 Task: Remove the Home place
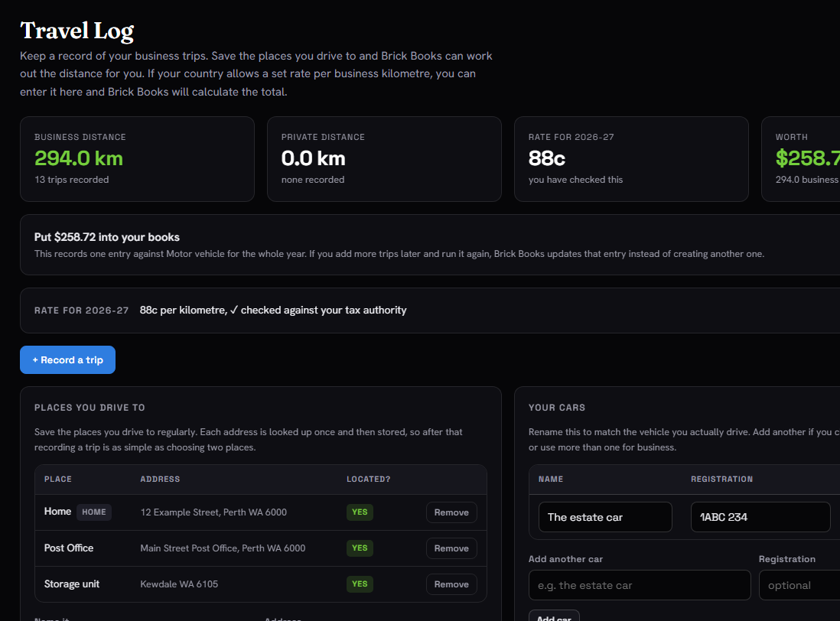click(x=451, y=512)
